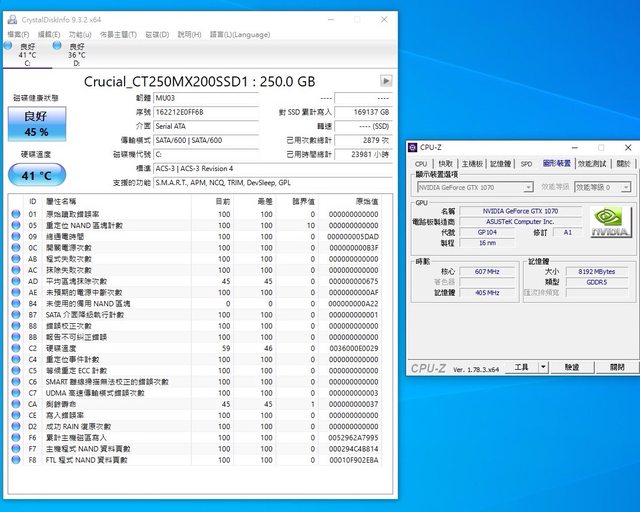
Task: Click status orb for attribute 01
Action: pyautogui.click(x=15, y=214)
